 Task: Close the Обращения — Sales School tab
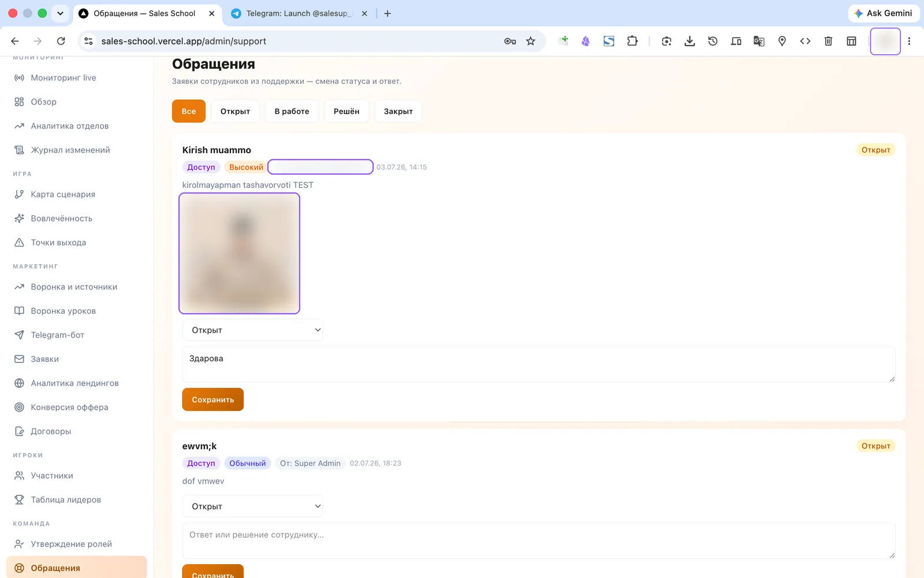212,13
